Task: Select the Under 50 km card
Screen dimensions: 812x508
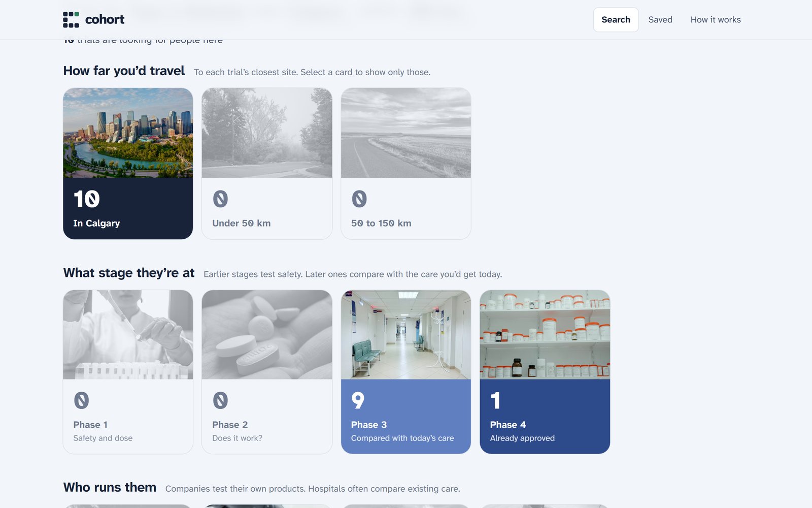Action: pyautogui.click(x=267, y=164)
